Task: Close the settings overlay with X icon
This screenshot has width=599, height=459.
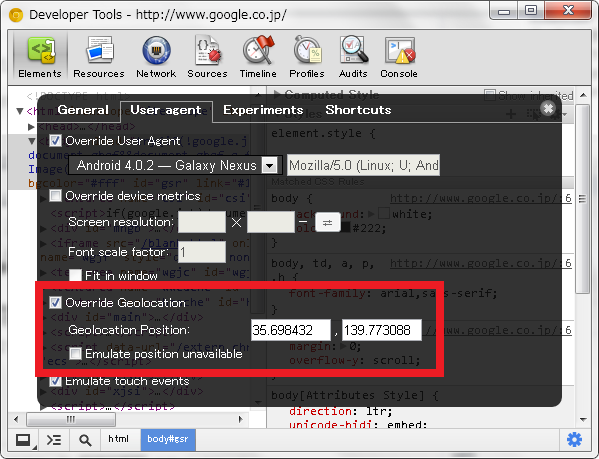Action: (x=548, y=109)
